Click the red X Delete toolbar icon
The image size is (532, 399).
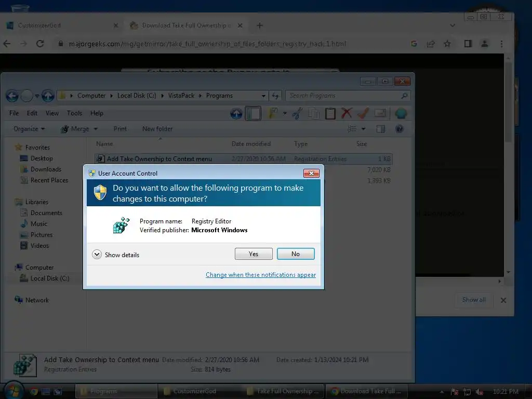pyautogui.click(x=347, y=113)
